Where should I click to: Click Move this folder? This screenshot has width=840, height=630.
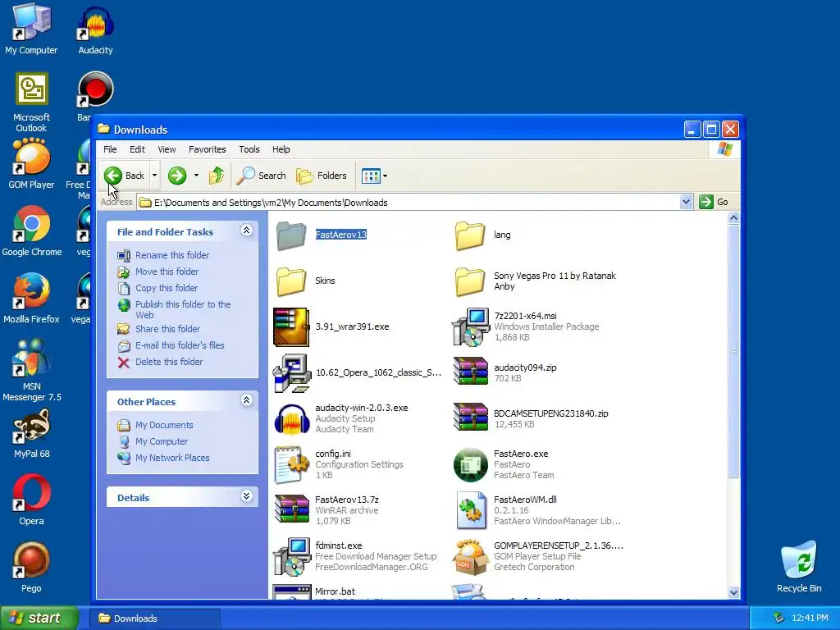167,272
